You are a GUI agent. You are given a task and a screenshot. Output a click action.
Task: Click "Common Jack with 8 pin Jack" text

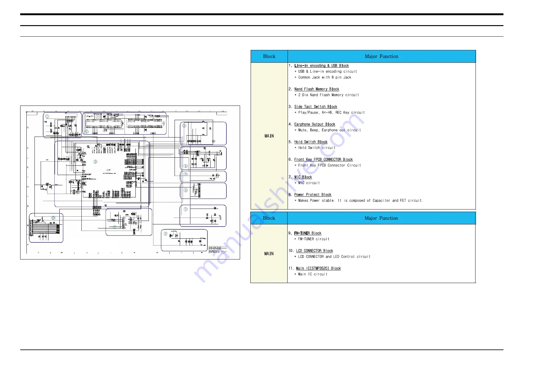tap(325, 77)
